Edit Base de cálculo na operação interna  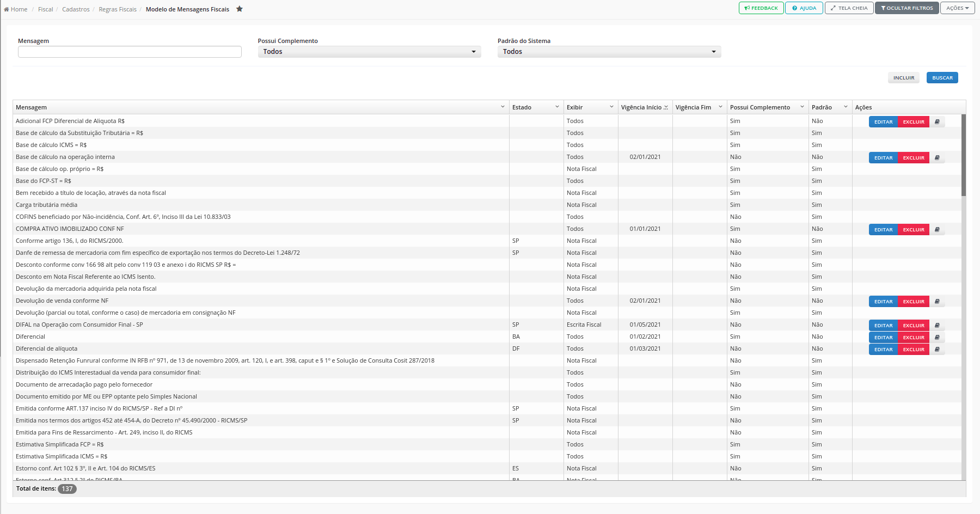883,158
